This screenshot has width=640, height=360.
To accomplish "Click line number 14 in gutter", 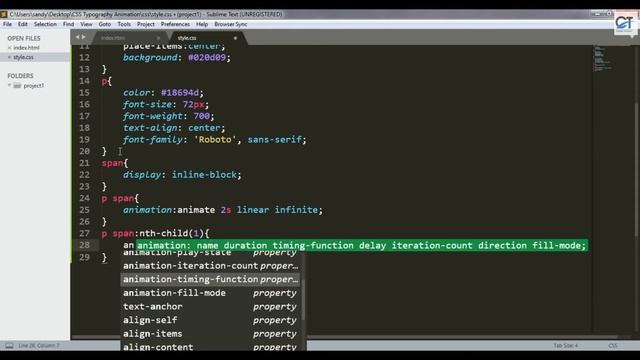I will [x=84, y=81].
